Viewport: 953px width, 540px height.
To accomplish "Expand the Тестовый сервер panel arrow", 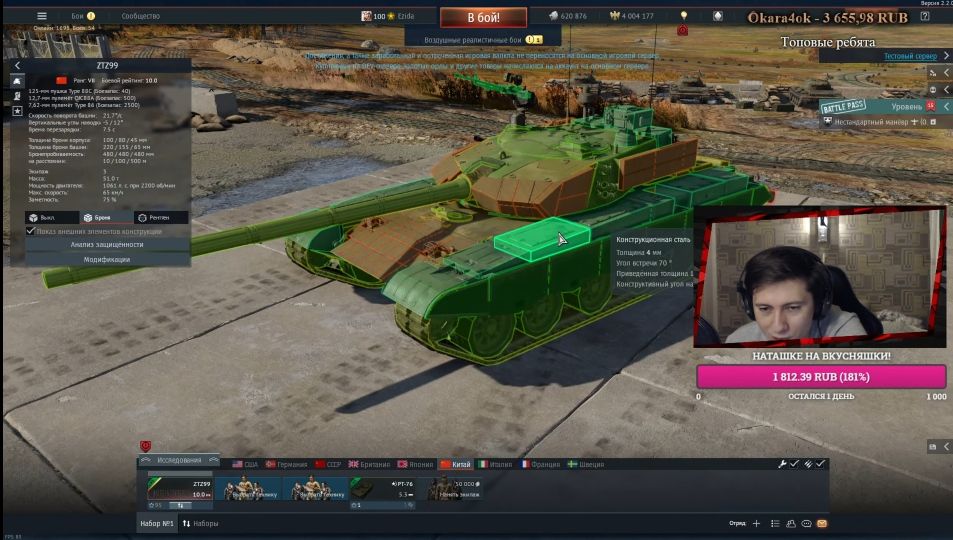I will click(x=946, y=56).
